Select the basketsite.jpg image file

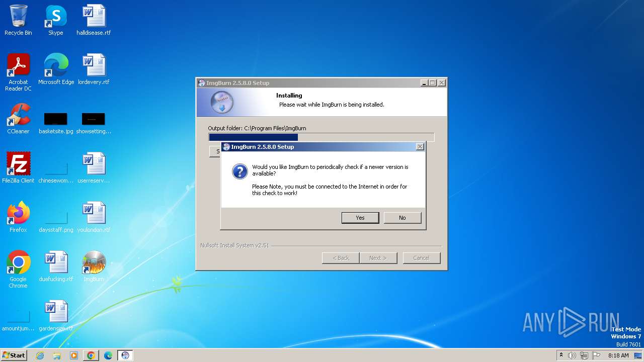[x=56, y=123]
